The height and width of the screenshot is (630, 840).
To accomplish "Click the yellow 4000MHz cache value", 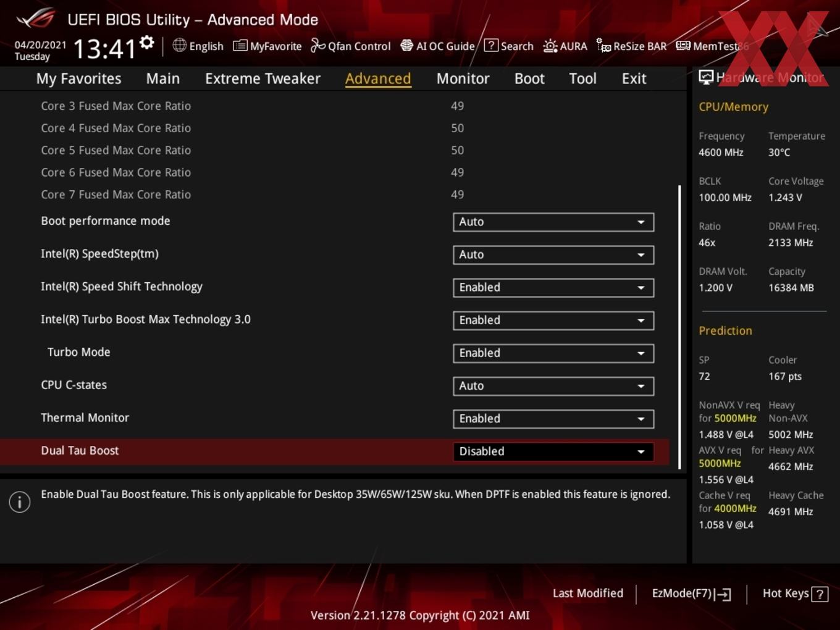I will pyautogui.click(x=735, y=508).
